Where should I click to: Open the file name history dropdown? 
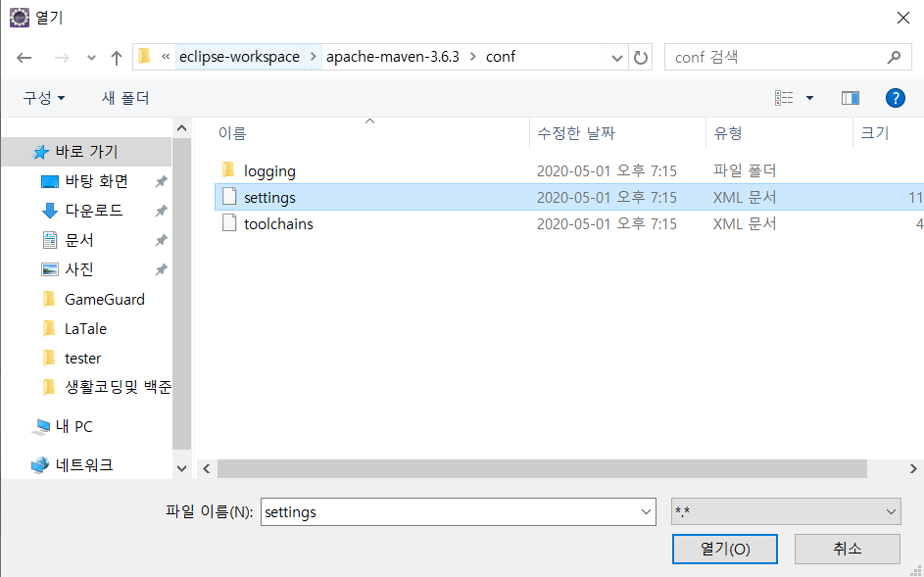pos(646,512)
